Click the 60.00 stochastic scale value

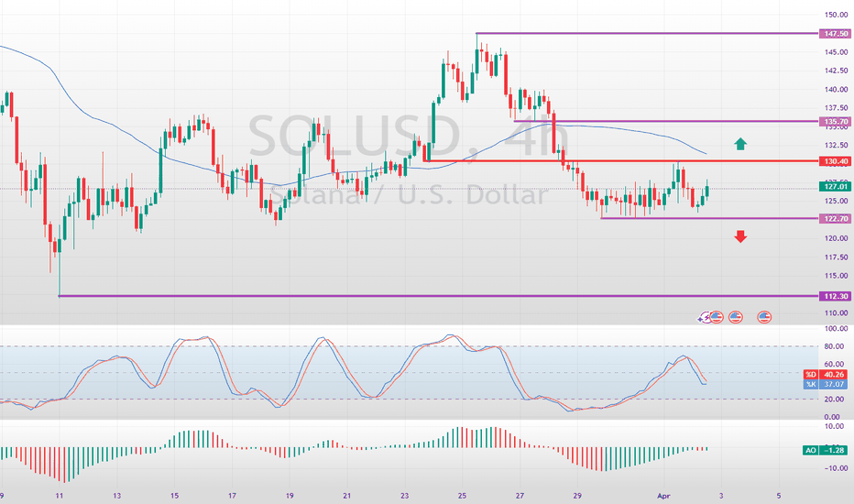click(836, 364)
